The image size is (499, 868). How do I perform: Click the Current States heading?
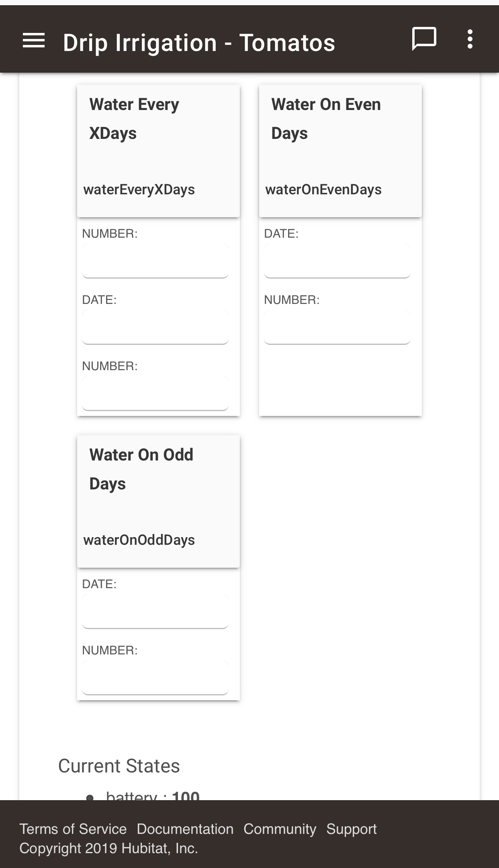click(x=119, y=766)
